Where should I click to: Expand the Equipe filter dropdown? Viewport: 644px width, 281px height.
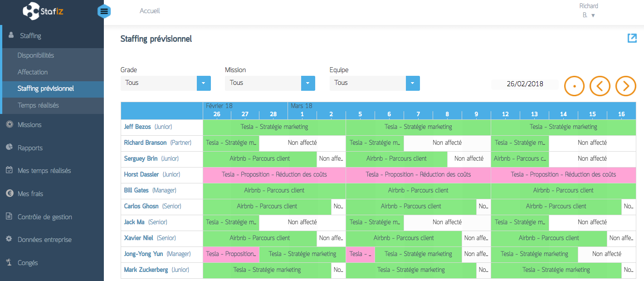413,83
